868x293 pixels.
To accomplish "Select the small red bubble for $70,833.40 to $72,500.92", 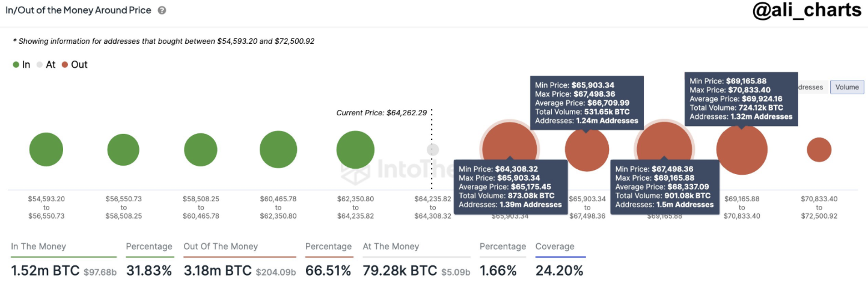I will 819,150.
